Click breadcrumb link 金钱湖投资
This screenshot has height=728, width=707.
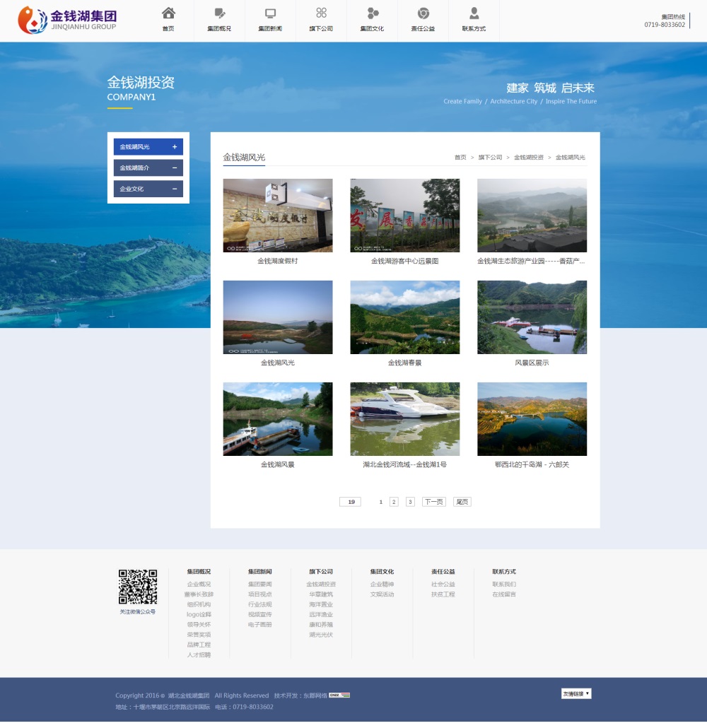529,158
